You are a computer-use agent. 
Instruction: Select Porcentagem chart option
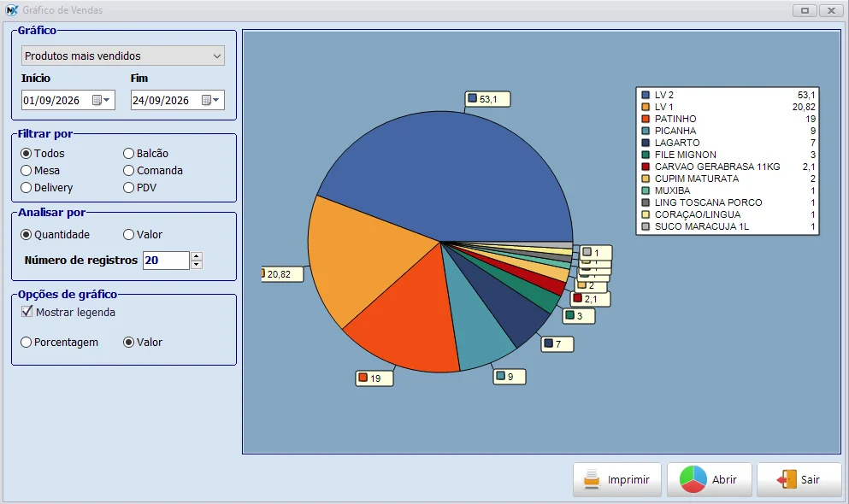pos(26,343)
